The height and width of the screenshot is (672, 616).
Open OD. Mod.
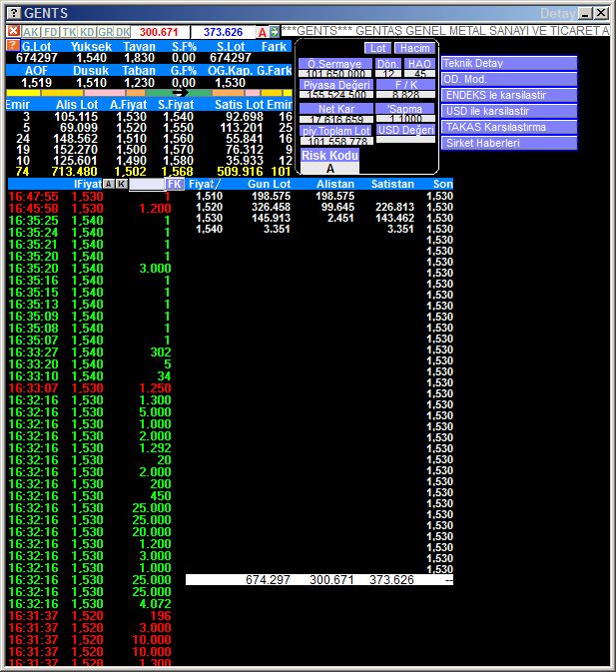(x=509, y=79)
